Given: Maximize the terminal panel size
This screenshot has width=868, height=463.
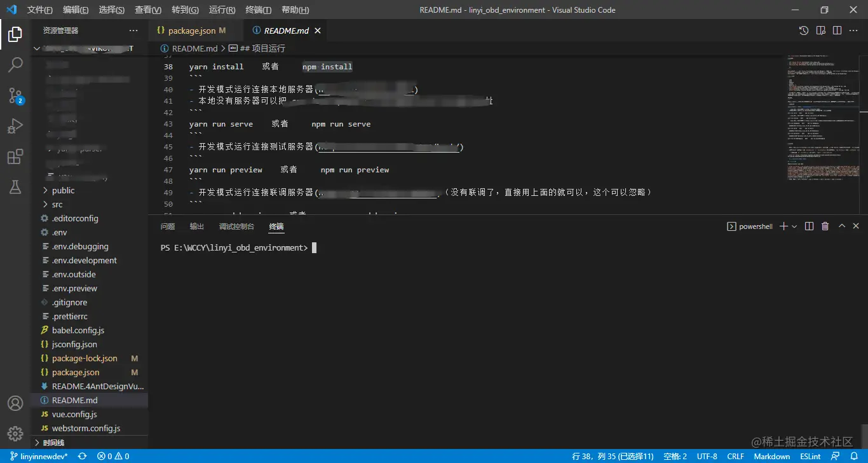Looking at the screenshot, I should [842, 226].
